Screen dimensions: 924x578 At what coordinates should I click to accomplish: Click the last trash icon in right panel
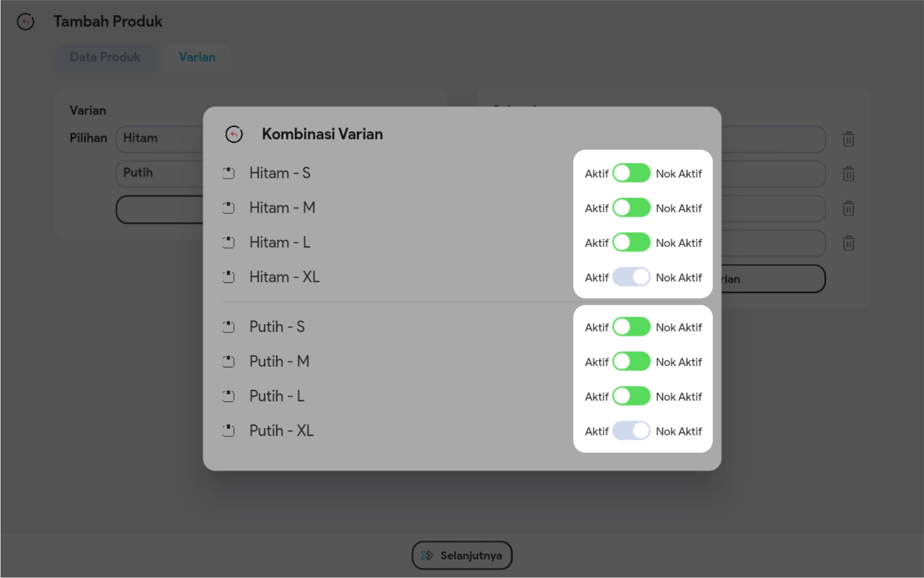[848, 243]
